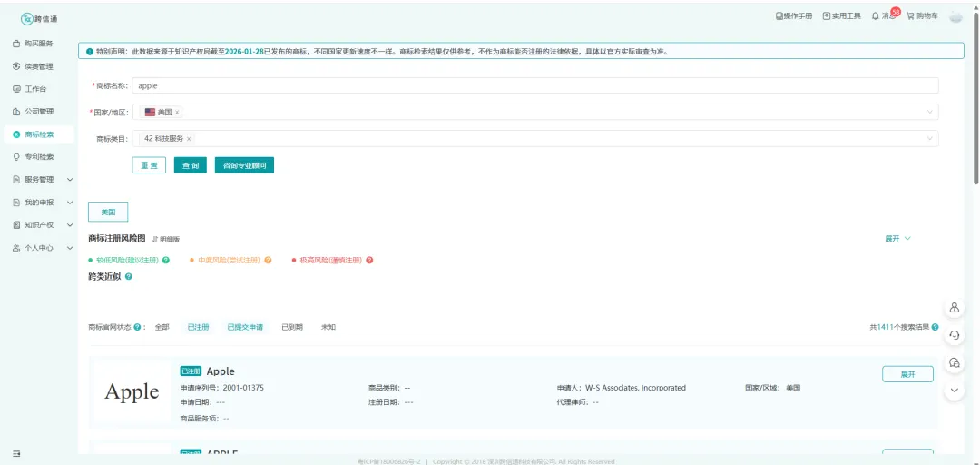
Task: Show help for 较低风险(建议注册)
Action: [166, 261]
